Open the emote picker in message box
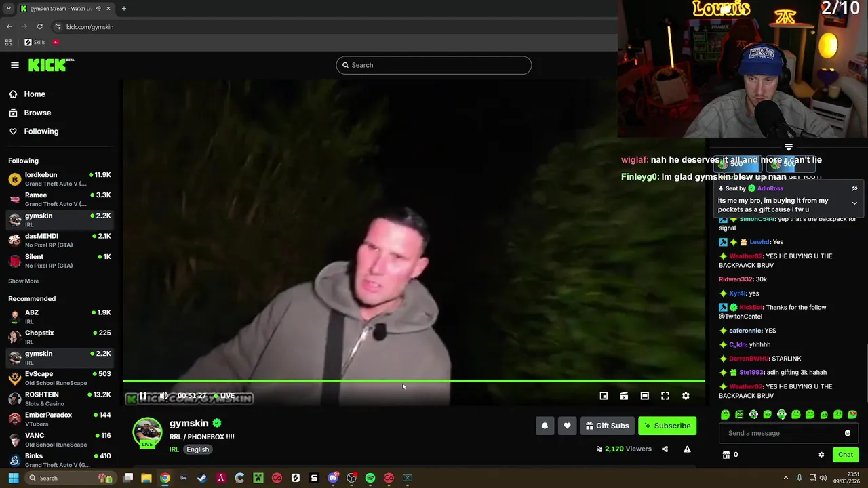Image resolution: width=868 pixels, height=488 pixels. (848, 433)
